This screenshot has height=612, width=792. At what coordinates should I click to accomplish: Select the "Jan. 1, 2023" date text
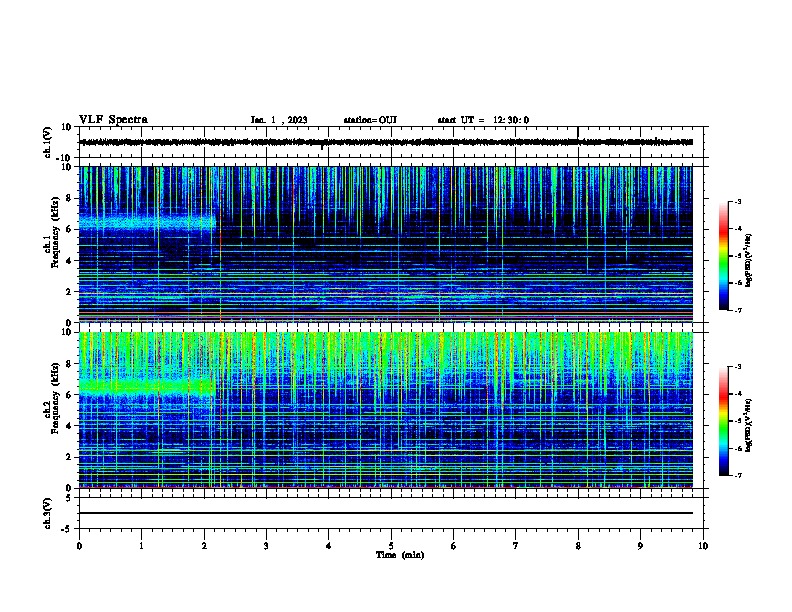pos(279,120)
